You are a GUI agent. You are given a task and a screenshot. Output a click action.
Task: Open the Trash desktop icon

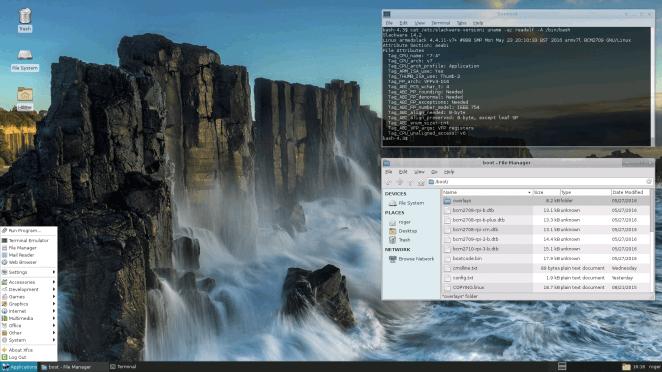click(25, 20)
